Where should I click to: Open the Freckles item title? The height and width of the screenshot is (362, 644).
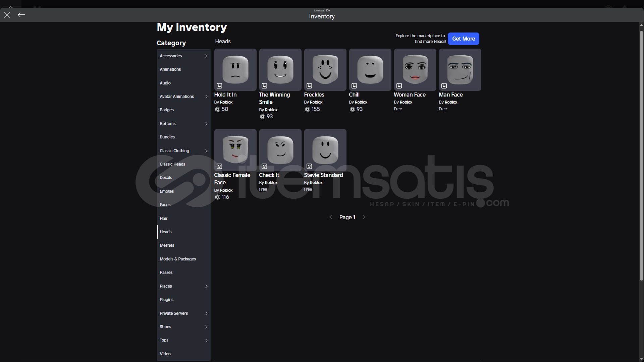pos(314,95)
